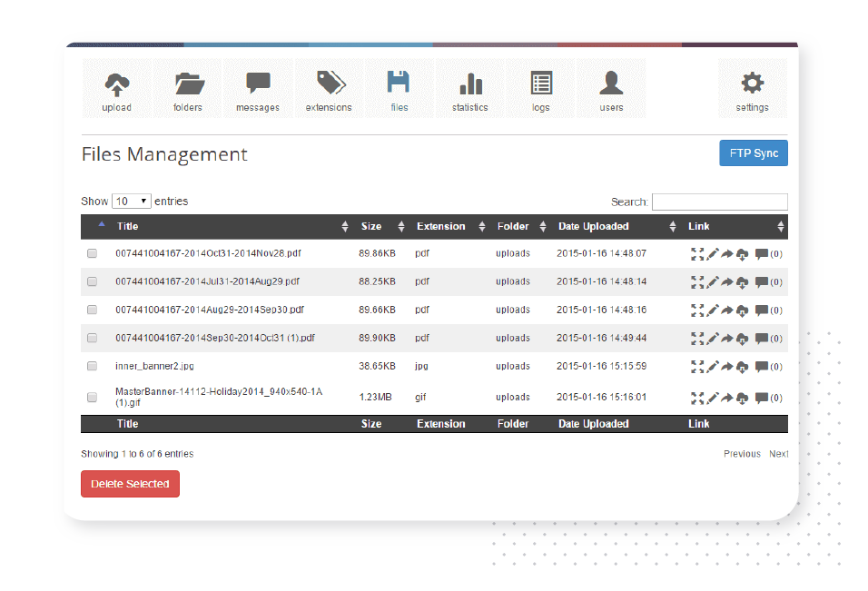Sort table by Size column header
Image resolution: width=868 pixels, height=591 pixels.
(x=371, y=227)
